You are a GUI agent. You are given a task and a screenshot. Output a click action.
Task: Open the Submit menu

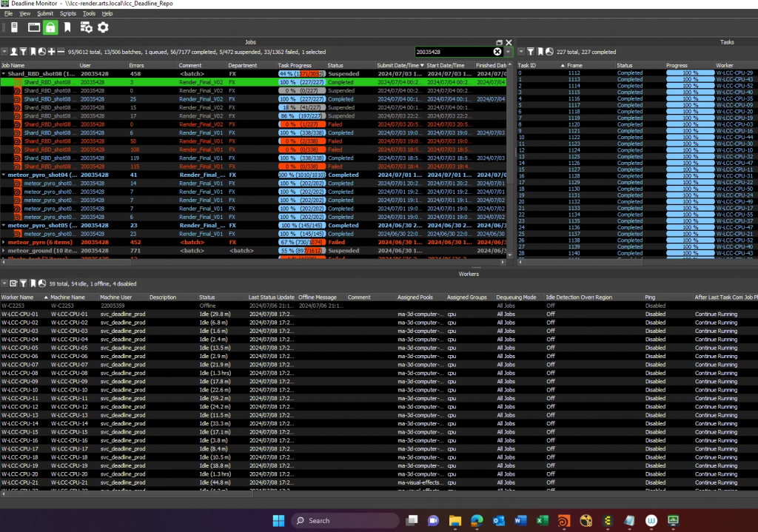coord(45,13)
